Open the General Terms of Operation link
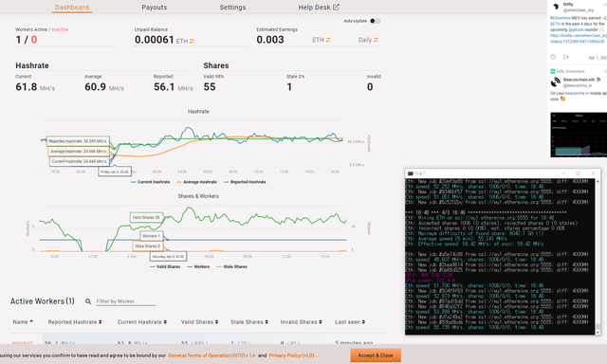 click(212, 355)
